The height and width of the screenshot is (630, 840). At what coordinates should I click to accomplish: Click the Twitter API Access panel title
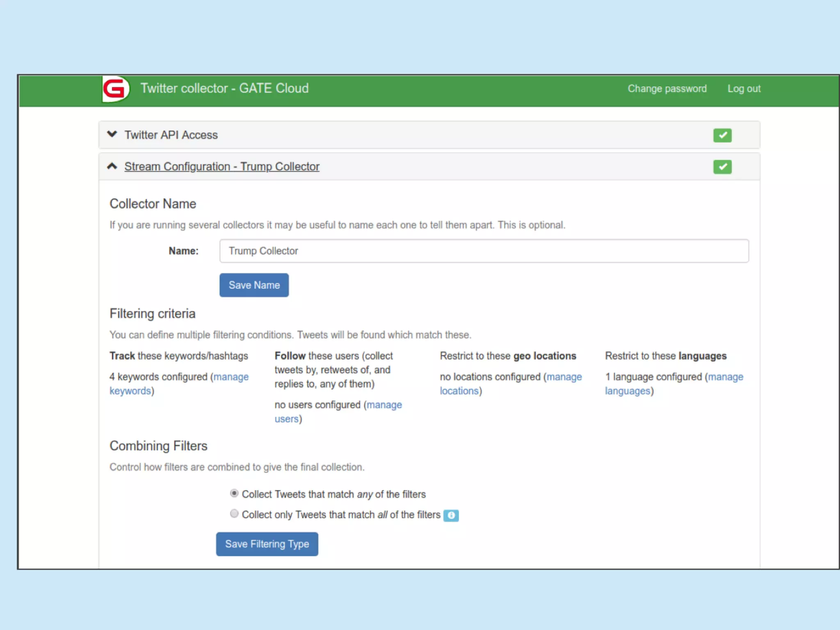[x=171, y=135]
